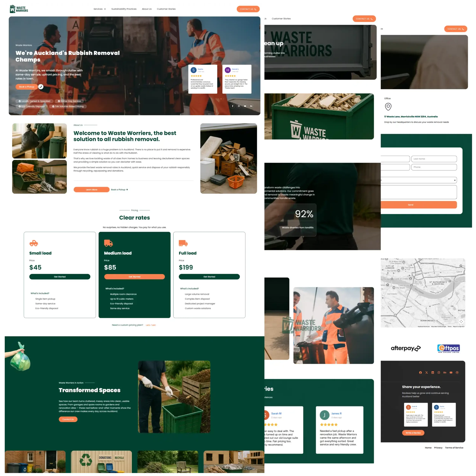Click the 'Same-Day Service' badge
Viewport: 476px width, 476px height.
[x=69, y=101]
